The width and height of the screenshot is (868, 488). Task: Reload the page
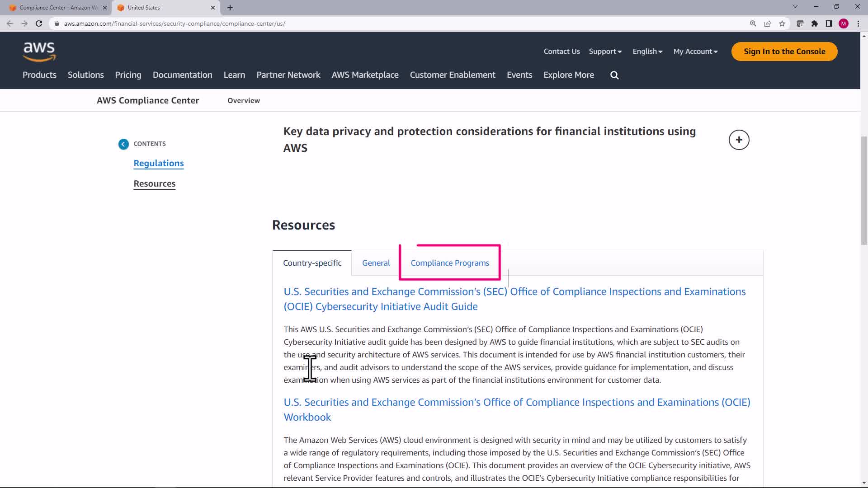coord(39,23)
